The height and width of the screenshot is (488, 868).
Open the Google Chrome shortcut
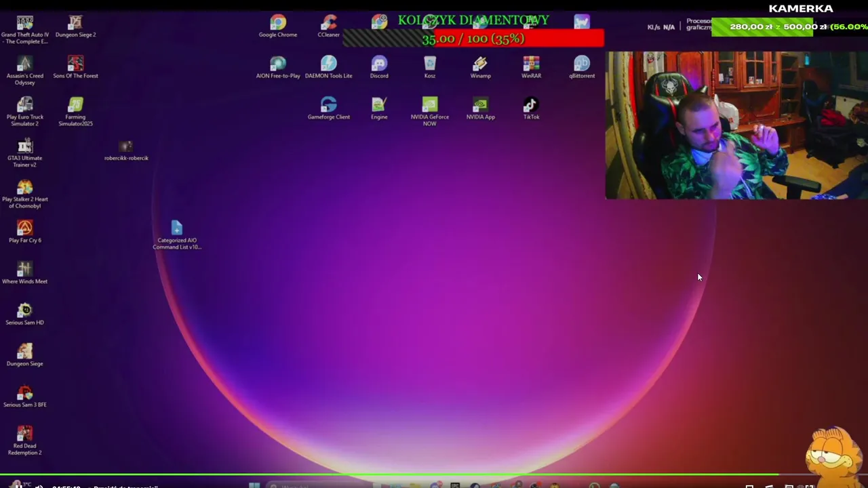point(278,27)
